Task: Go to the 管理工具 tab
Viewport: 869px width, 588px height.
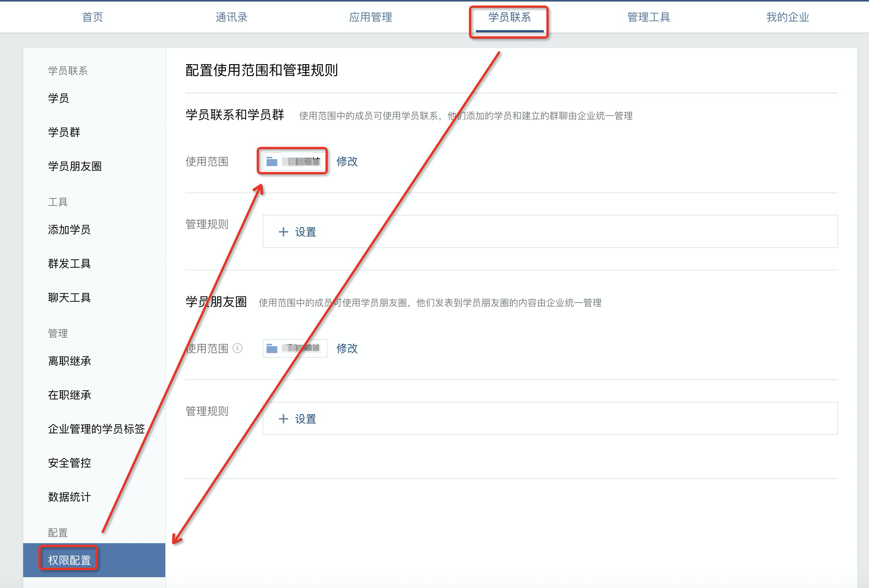Action: tap(648, 17)
